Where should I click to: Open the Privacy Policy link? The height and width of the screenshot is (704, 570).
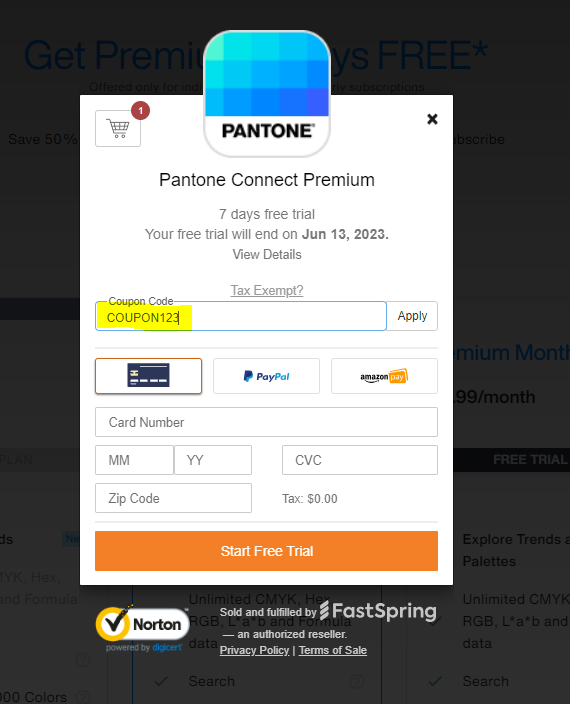pyautogui.click(x=254, y=650)
